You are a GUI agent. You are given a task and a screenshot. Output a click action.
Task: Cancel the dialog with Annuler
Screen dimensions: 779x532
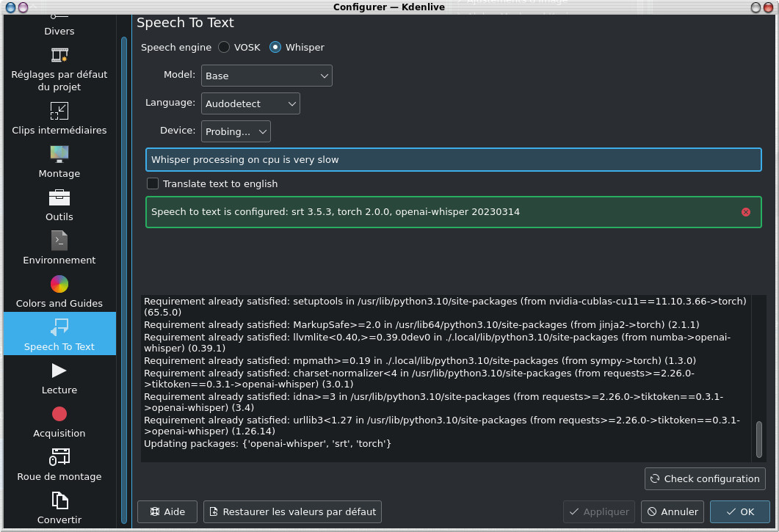pyautogui.click(x=673, y=511)
